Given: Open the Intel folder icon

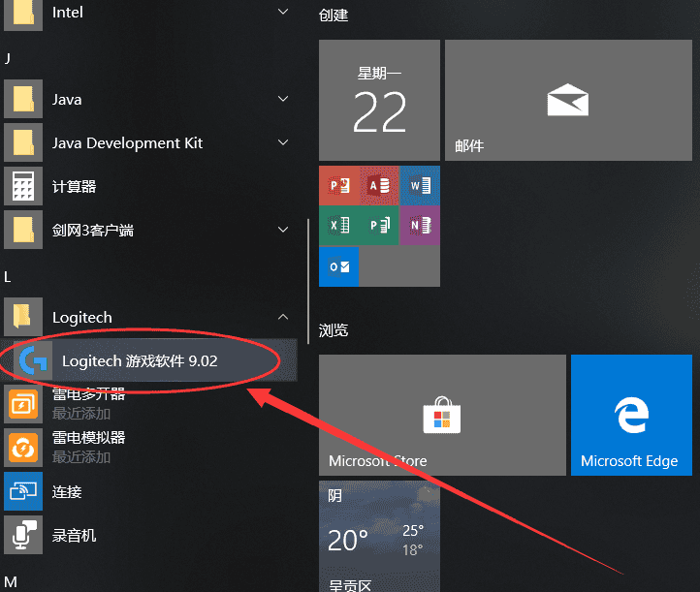Looking at the screenshot, I should (23, 14).
